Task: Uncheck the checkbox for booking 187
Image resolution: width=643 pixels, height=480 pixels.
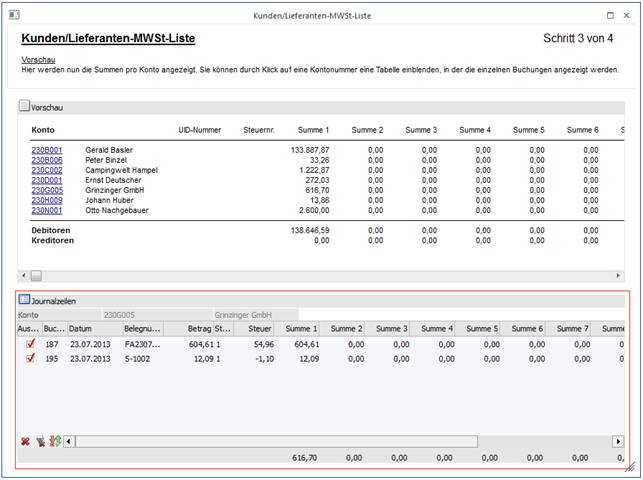Action: pyautogui.click(x=30, y=344)
